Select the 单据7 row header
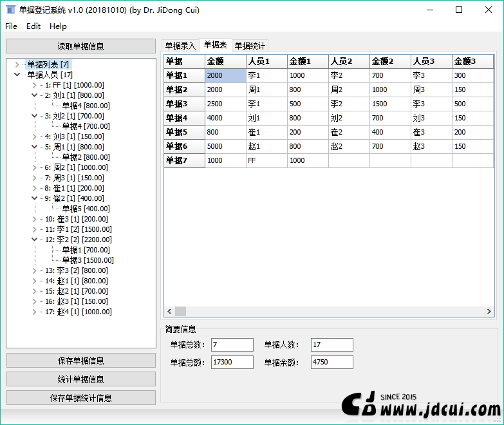The image size is (504, 425). 184,160
